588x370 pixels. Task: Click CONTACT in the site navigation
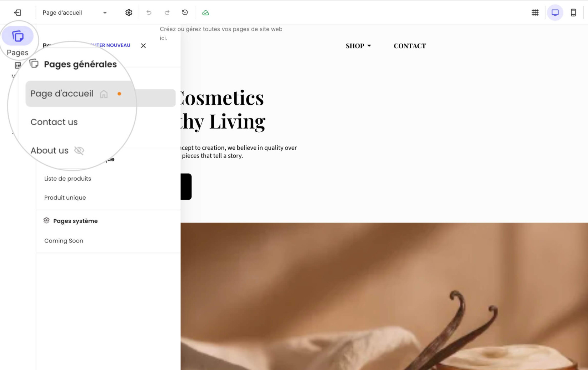click(x=410, y=46)
